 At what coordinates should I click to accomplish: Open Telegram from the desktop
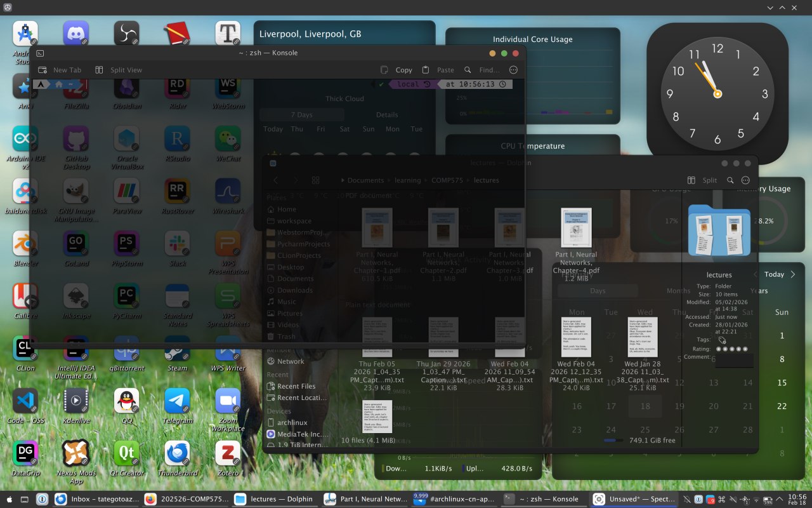(x=177, y=401)
